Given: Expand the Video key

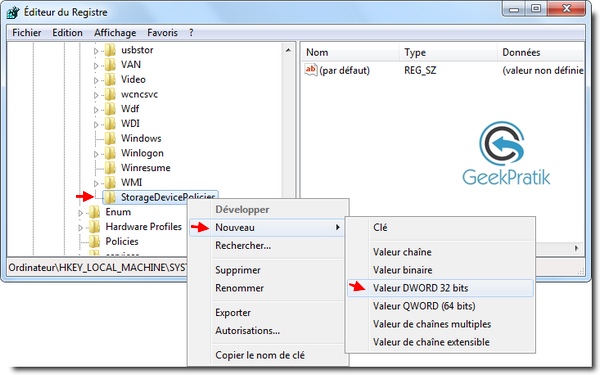Looking at the screenshot, I should (96, 80).
